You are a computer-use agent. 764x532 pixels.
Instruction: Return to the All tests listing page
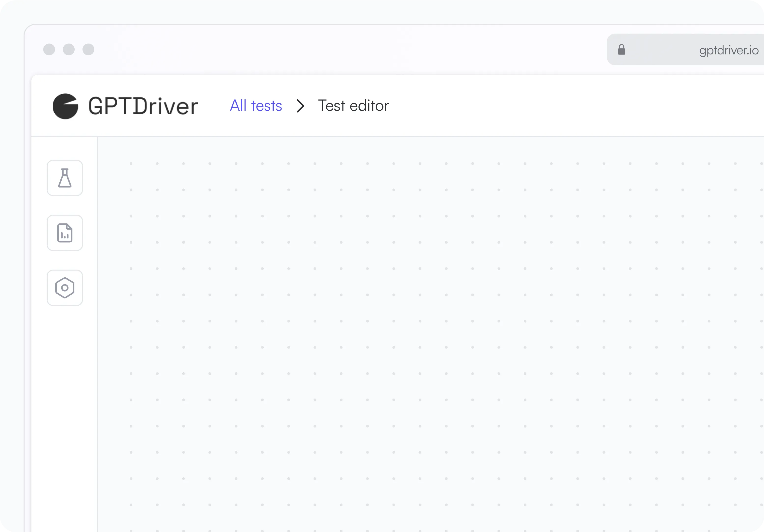click(256, 106)
